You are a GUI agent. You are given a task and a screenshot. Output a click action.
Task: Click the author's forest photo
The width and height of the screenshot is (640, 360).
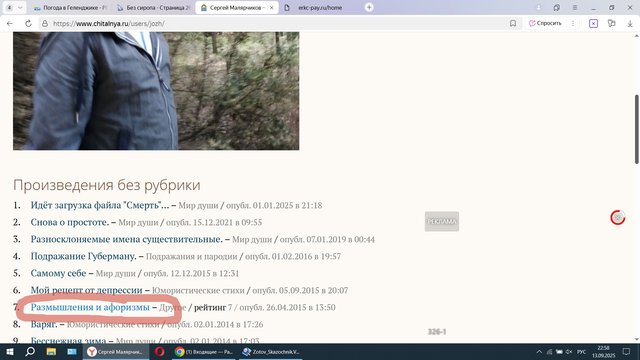click(156, 91)
